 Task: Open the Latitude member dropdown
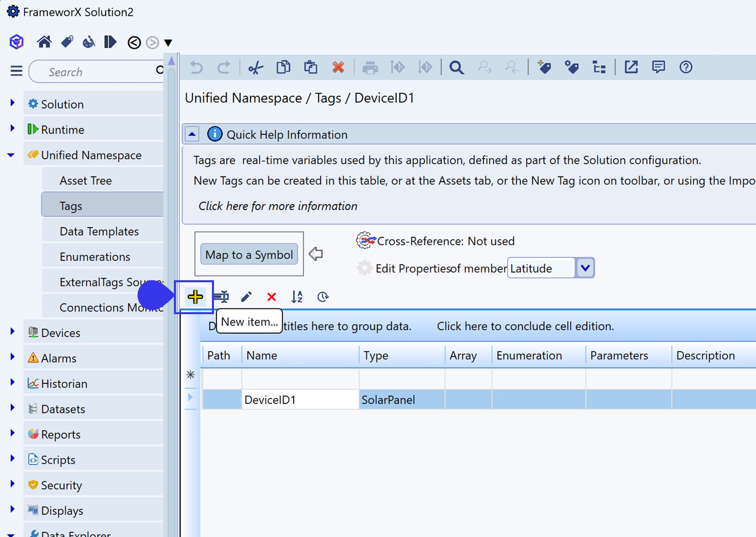[x=585, y=268]
